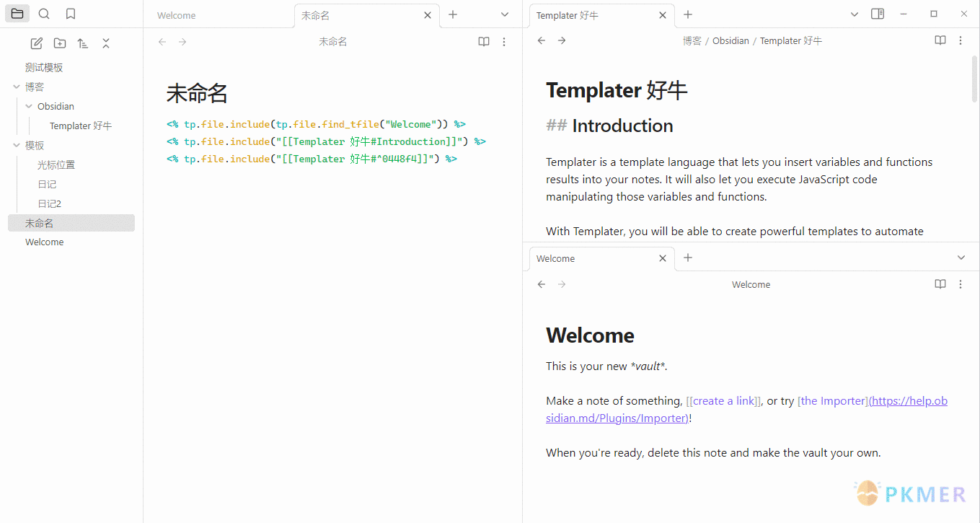
Task: Collapse the 博客 folder
Action: (17, 87)
